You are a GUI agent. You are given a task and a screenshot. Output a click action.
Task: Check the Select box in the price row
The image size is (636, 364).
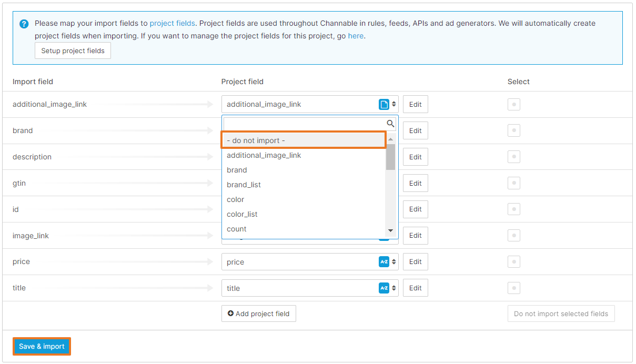pyautogui.click(x=514, y=262)
